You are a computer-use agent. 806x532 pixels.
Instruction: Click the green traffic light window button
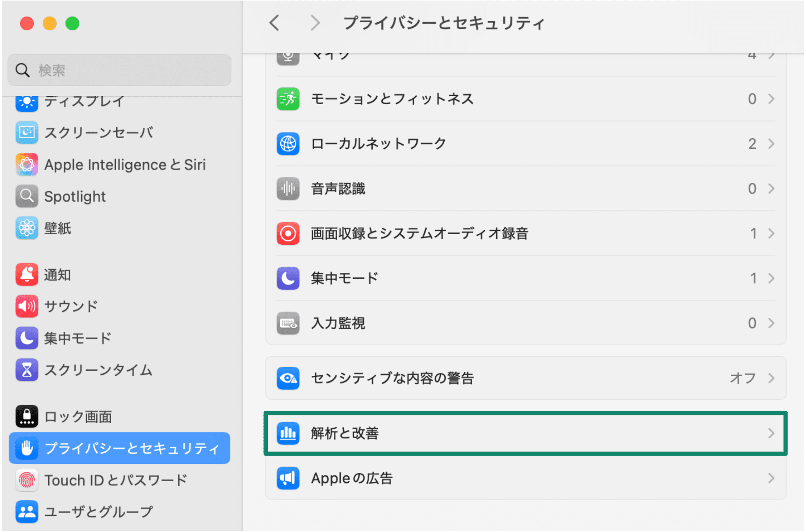pyautogui.click(x=72, y=23)
